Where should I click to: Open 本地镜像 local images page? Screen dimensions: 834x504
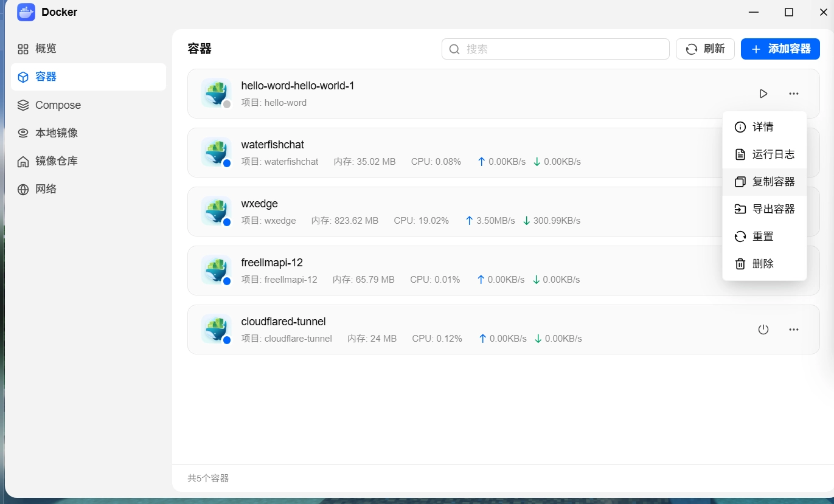coord(88,133)
